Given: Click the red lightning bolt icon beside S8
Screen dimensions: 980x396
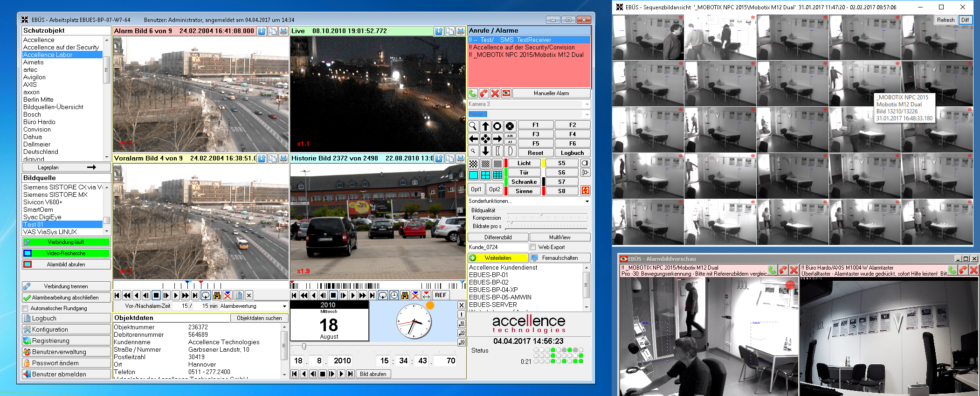Looking at the screenshot, I should pyautogui.click(x=586, y=191).
